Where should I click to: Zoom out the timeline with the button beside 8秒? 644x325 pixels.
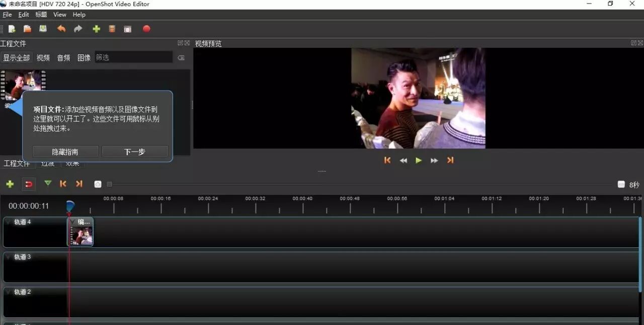pyautogui.click(x=621, y=184)
